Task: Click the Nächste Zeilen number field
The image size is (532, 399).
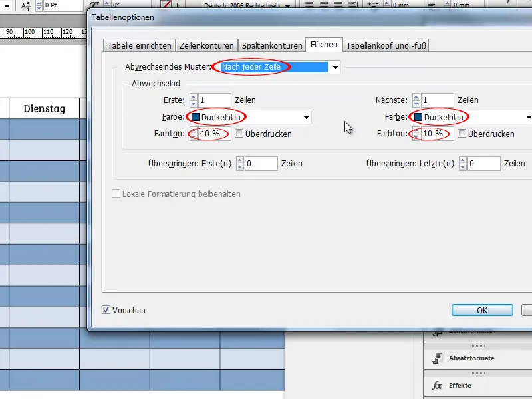Action: click(x=437, y=100)
